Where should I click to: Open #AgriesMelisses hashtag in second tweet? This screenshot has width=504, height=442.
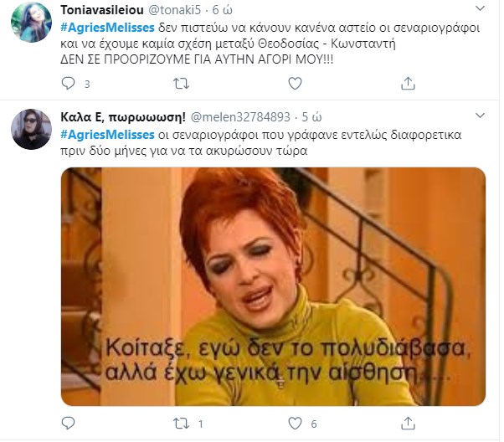(x=107, y=135)
